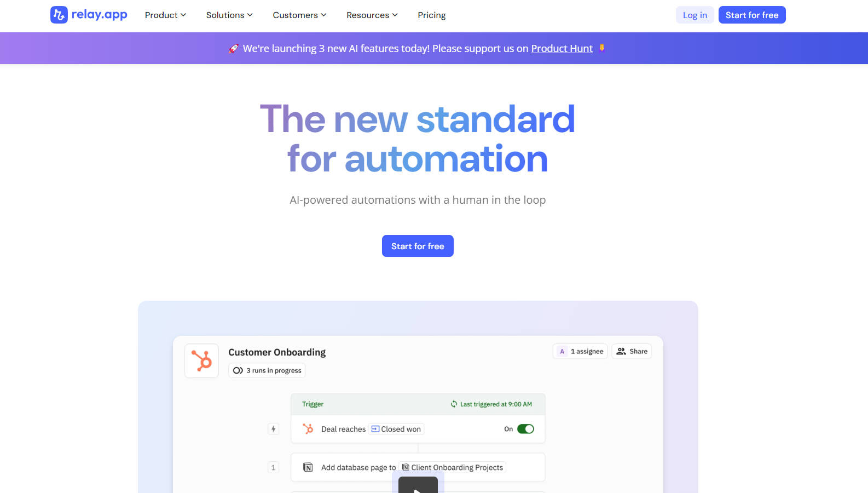
Task: Expand the Solutions menu
Action: [229, 15]
